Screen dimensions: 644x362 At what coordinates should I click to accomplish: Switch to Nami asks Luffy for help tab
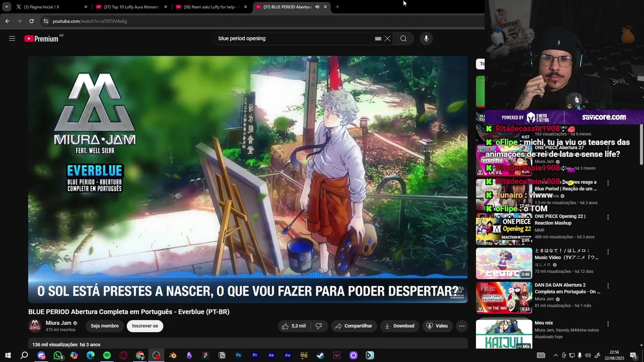[x=211, y=7]
